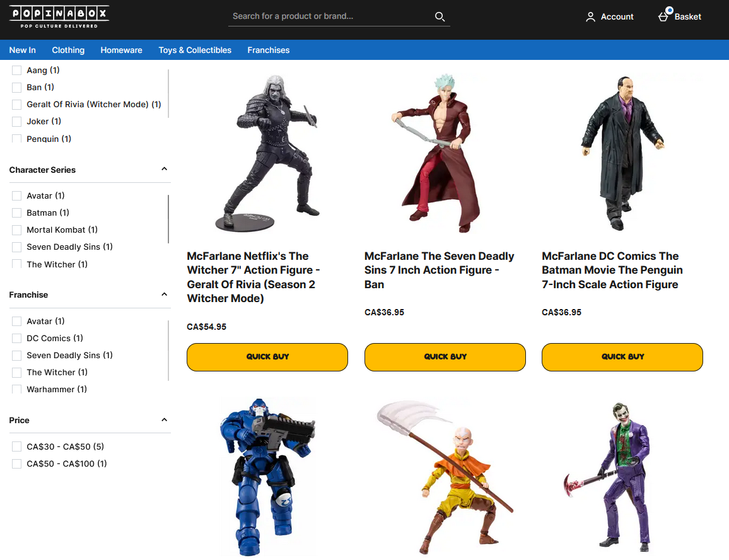This screenshot has height=560, width=729.
Task: Click the Character Series list scrollbar
Action: pos(168,219)
